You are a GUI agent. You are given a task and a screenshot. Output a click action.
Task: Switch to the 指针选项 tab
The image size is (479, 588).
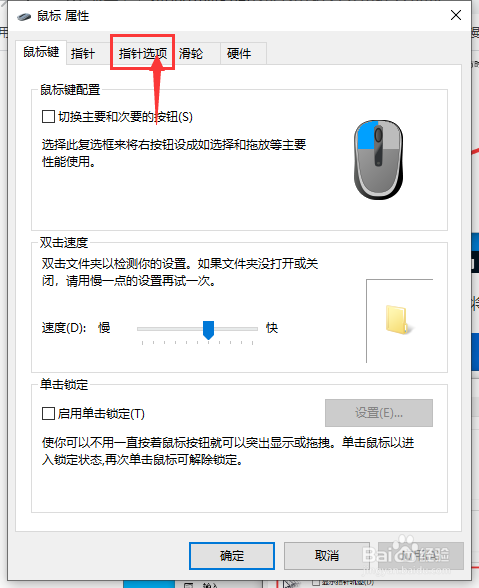(x=143, y=54)
